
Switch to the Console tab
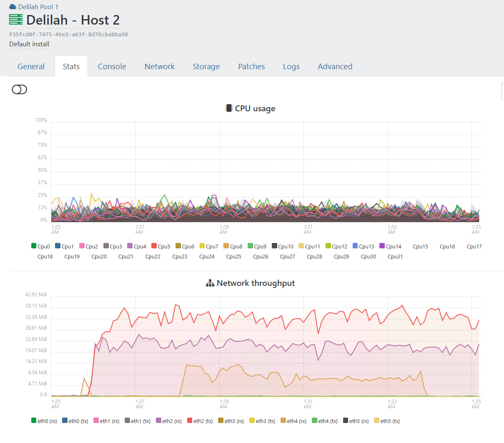[112, 67]
